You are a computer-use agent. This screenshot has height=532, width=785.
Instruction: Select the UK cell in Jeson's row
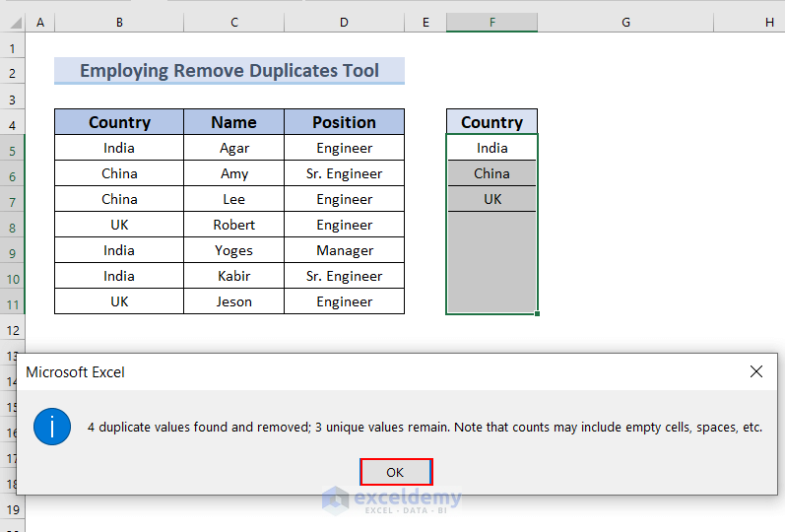pos(119,301)
